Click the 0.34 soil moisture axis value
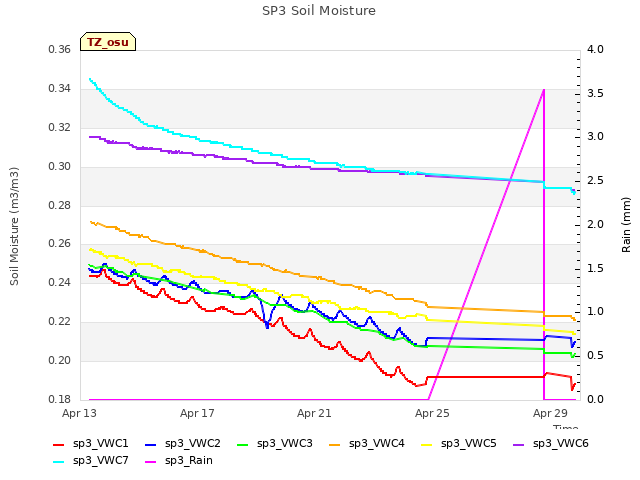This screenshot has width=640, height=480. point(60,89)
